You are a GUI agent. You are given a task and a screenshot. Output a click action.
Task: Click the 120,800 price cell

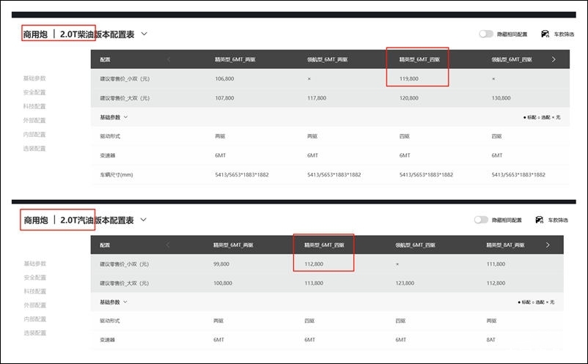point(409,98)
